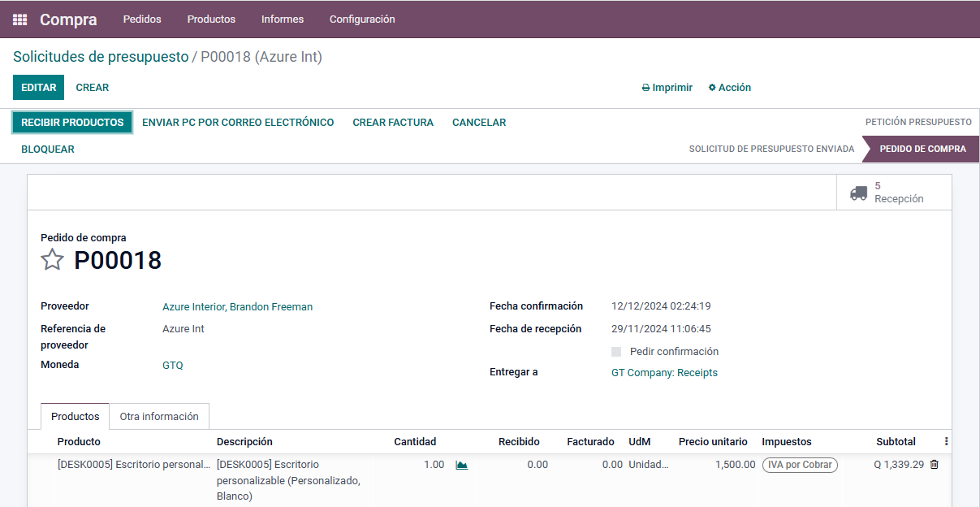The image size is (980, 507).
Task: Open column options three-dot icon
Action: pos(946,441)
